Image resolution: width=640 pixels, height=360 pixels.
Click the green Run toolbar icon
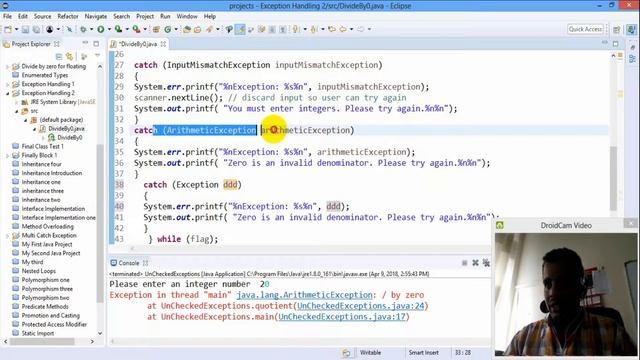pyautogui.click(x=100, y=29)
